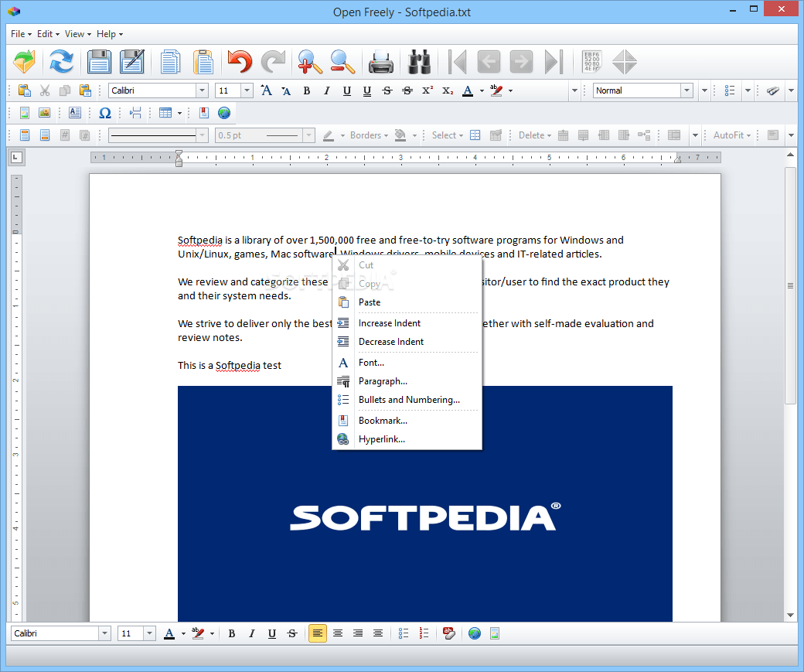The image size is (804, 672).
Task: Click the blue Refresh arrows icon
Action: (61, 62)
